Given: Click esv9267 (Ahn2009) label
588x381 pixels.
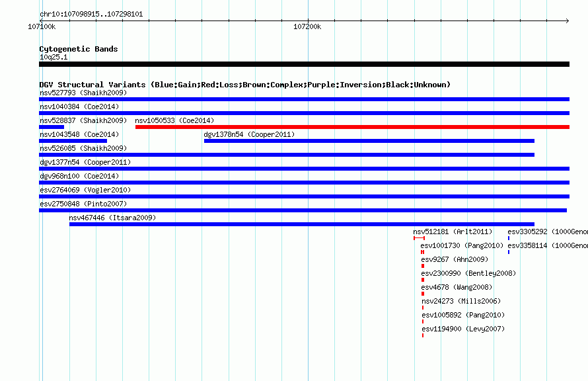Looking at the screenshot, I should pyautogui.click(x=455, y=259).
